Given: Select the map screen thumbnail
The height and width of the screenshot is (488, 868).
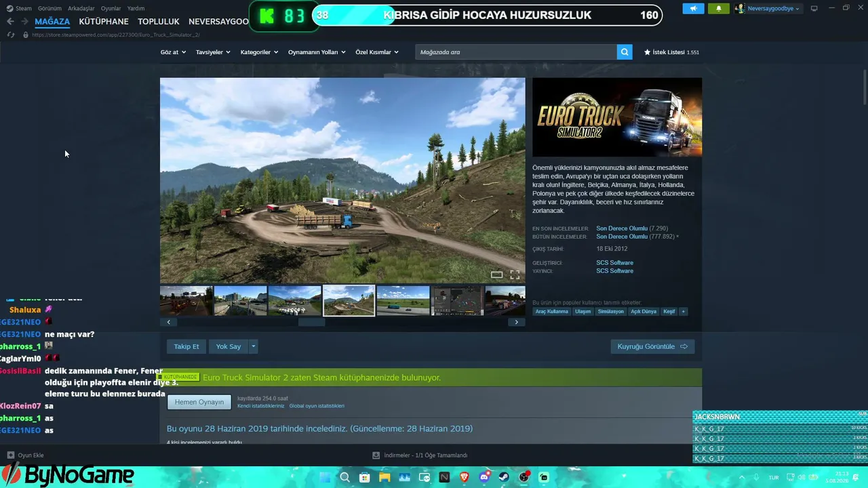Looking at the screenshot, I should pyautogui.click(x=458, y=300).
